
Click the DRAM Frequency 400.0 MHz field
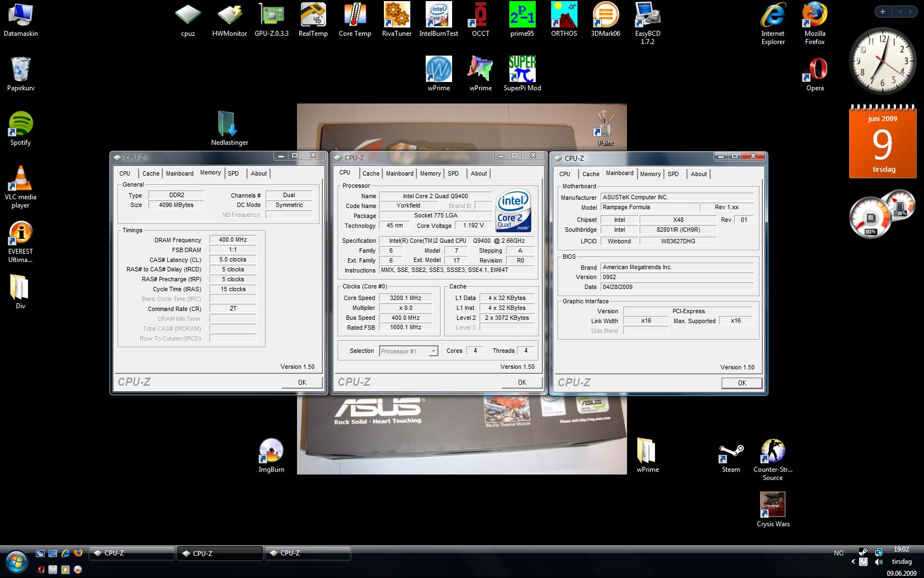(x=233, y=240)
